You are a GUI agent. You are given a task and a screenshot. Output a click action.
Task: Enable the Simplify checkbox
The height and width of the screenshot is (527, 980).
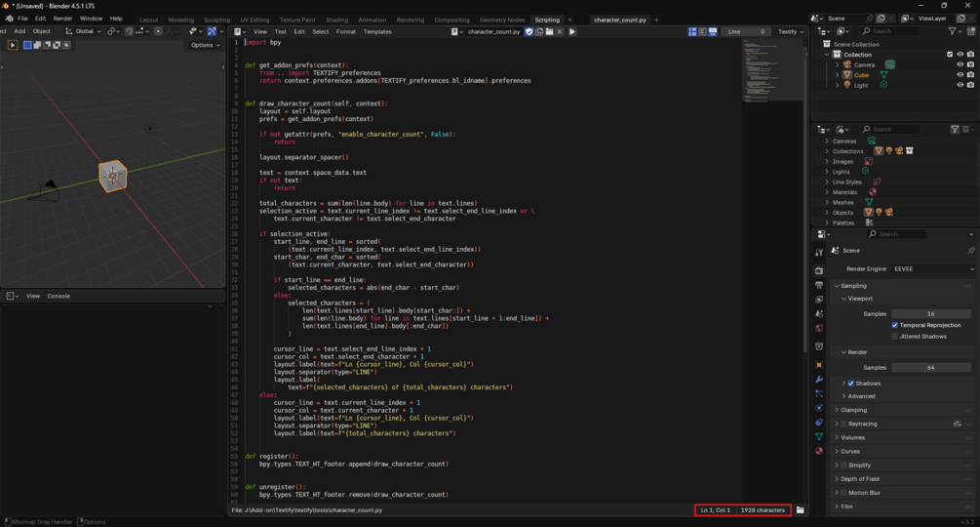tap(843, 466)
